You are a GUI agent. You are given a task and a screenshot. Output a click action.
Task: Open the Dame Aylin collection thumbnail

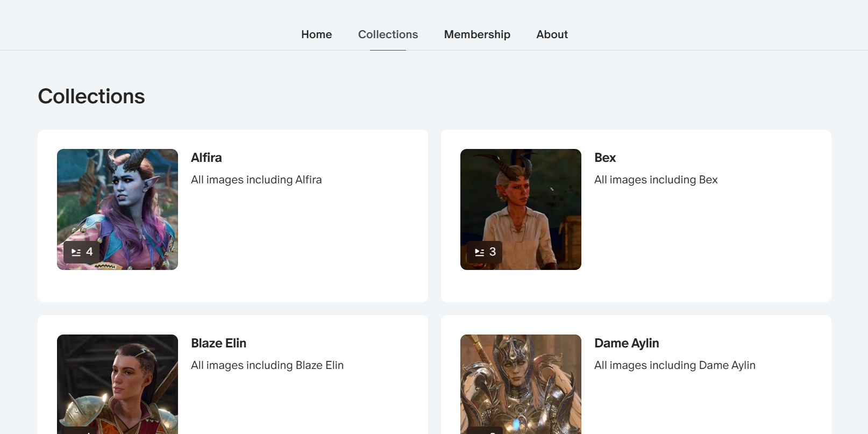[x=521, y=384]
